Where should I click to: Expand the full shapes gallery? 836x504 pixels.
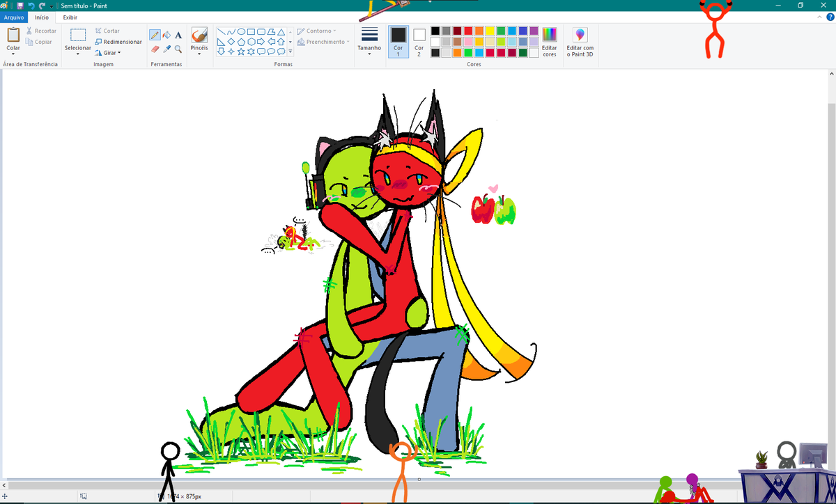pos(290,52)
